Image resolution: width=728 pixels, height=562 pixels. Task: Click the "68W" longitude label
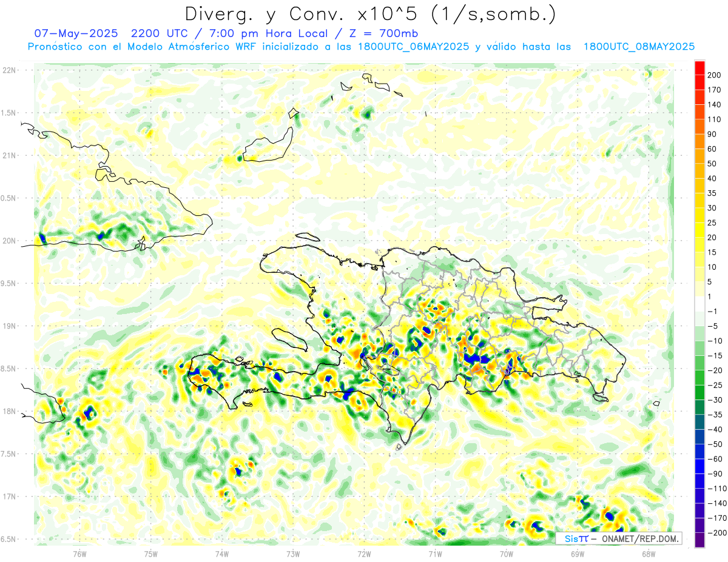coord(649,554)
